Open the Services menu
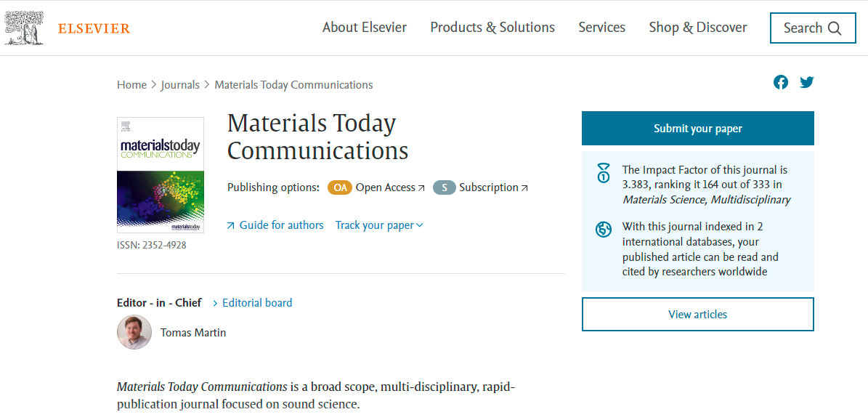Viewport: 868px width, 420px height. click(x=601, y=28)
